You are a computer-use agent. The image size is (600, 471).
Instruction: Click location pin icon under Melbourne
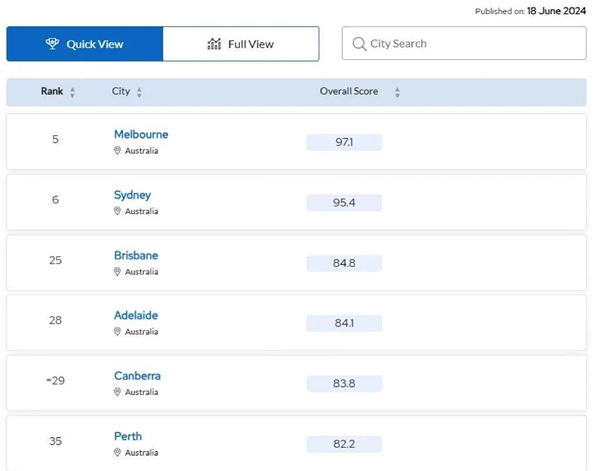pos(118,151)
